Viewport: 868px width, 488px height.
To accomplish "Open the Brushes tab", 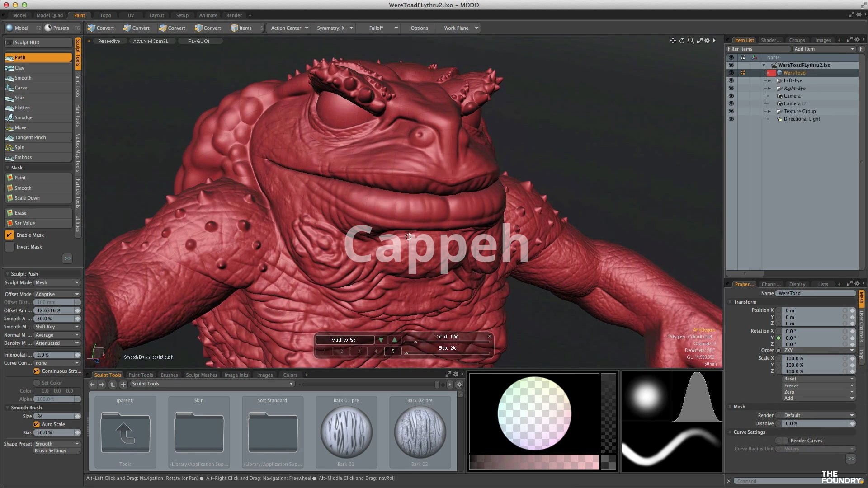I will pyautogui.click(x=169, y=375).
